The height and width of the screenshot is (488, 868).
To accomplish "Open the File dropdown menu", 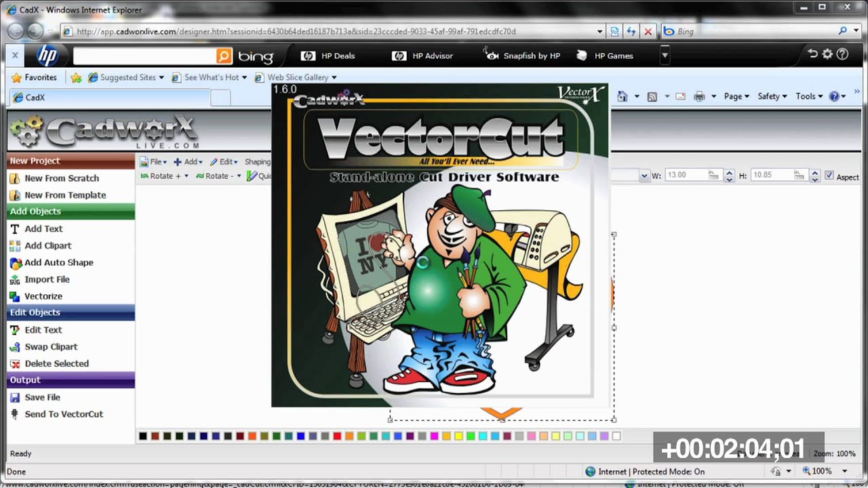I will [154, 162].
